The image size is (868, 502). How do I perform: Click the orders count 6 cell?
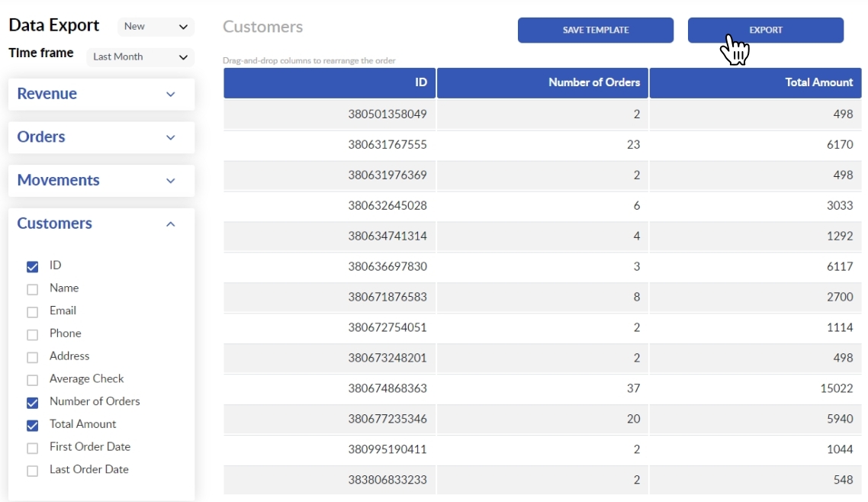pyautogui.click(x=542, y=206)
